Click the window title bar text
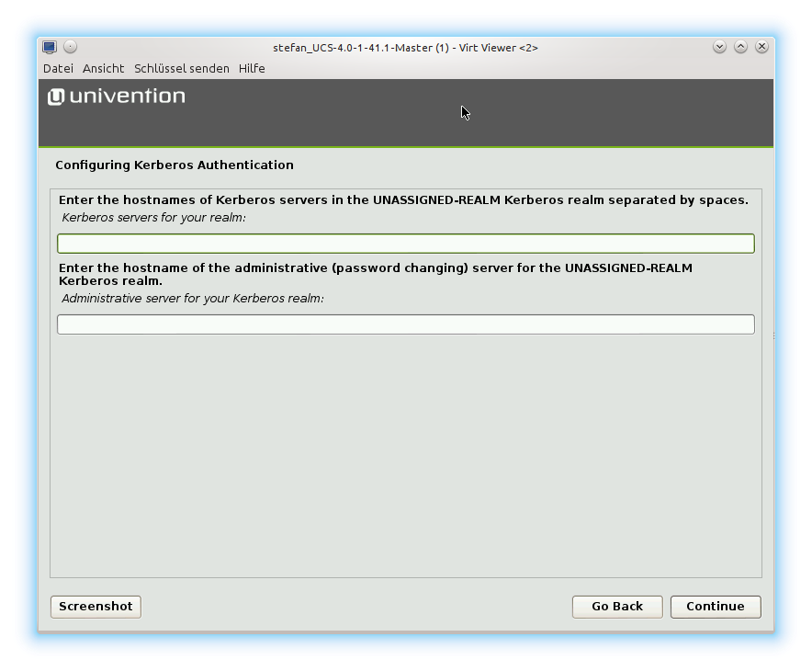This screenshot has width=812, height=671. click(405, 48)
